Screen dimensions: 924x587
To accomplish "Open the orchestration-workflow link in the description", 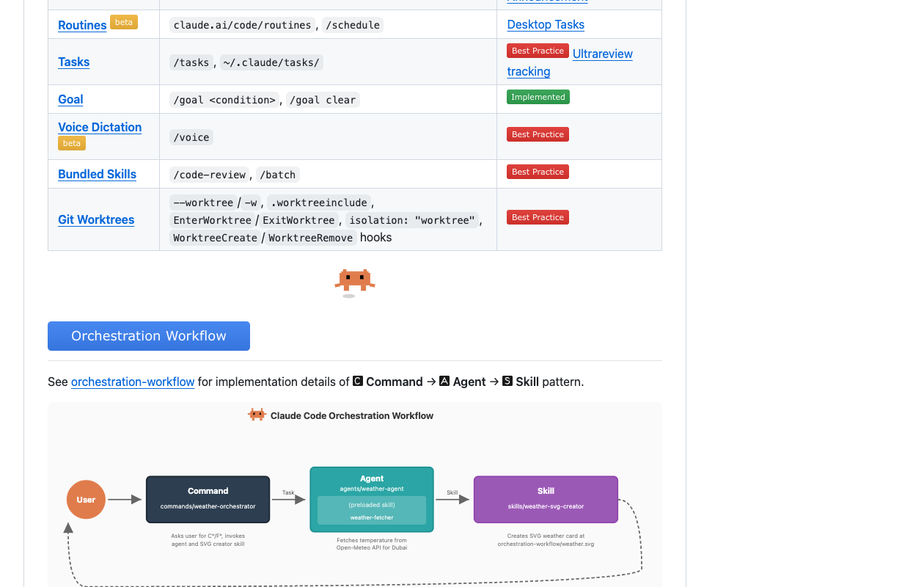I will click(133, 382).
